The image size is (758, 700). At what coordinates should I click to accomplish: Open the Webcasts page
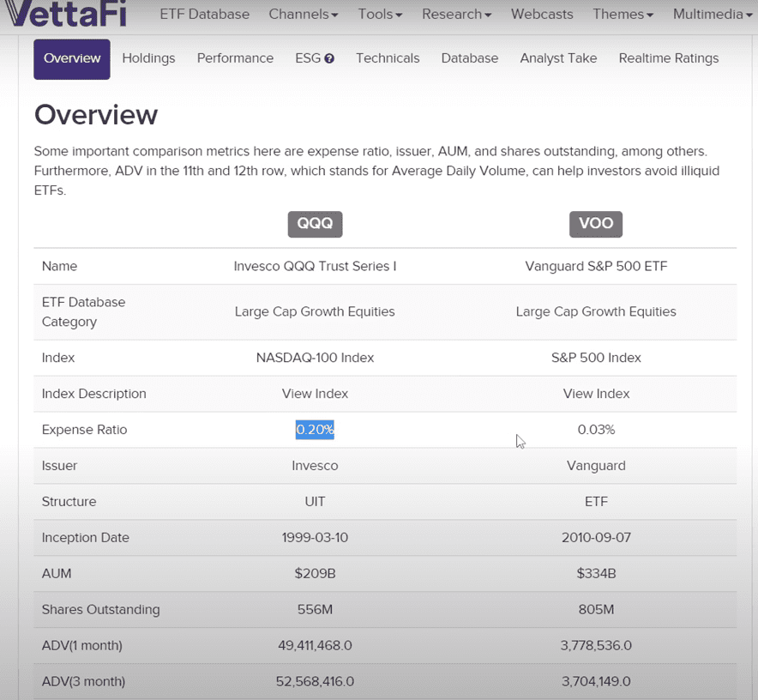tap(543, 15)
